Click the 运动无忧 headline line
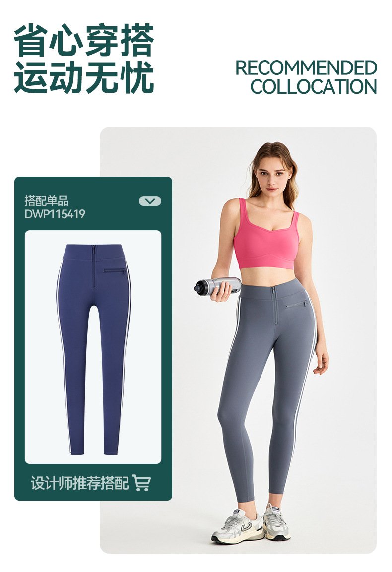 pos(84,77)
